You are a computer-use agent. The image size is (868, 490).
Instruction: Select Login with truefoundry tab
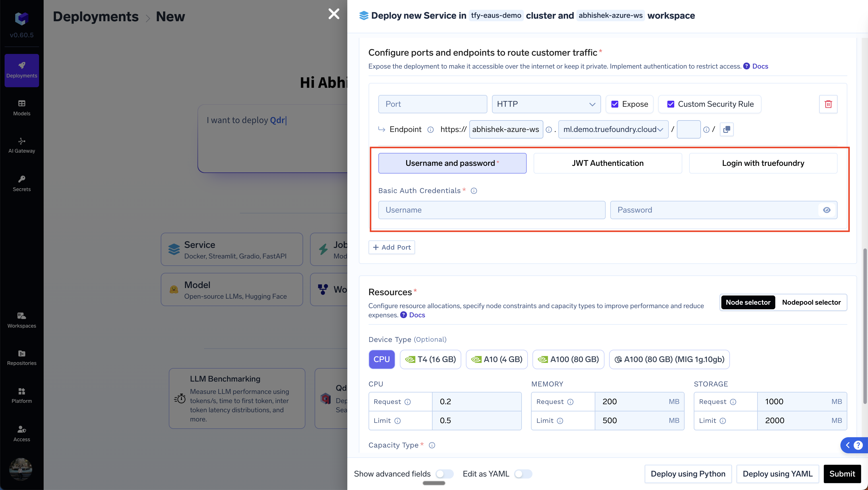(763, 163)
